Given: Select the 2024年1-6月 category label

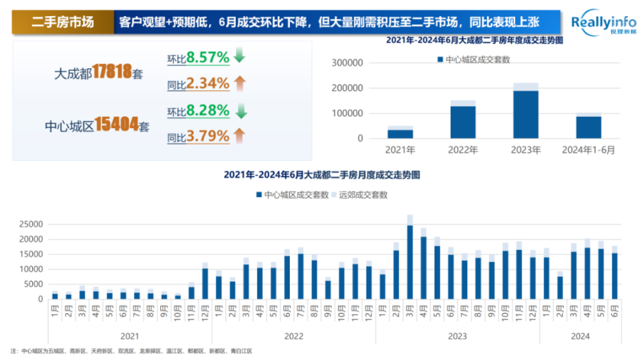Looking at the screenshot, I should [588, 150].
